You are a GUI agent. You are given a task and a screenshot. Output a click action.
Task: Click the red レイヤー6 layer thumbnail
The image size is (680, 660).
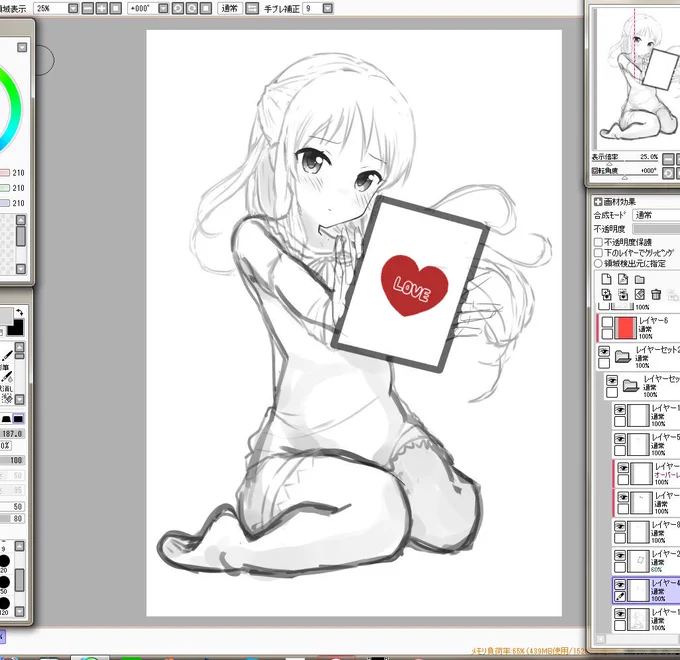click(x=625, y=327)
